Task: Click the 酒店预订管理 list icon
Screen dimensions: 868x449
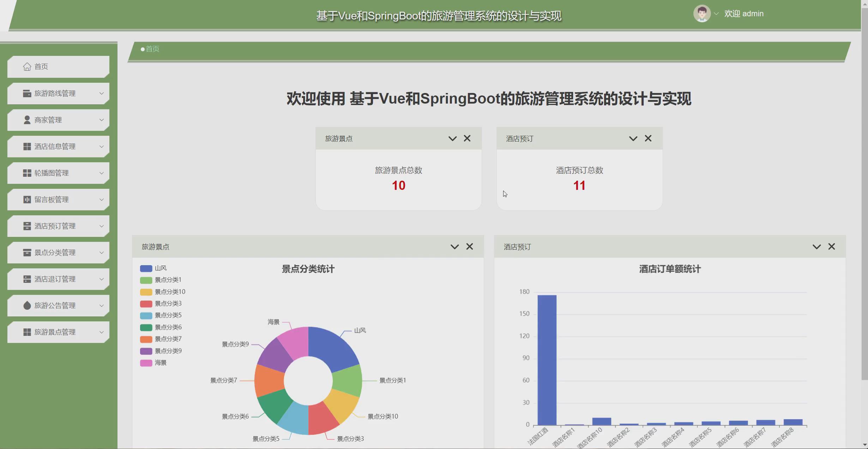Action: (x=27, y=226)
